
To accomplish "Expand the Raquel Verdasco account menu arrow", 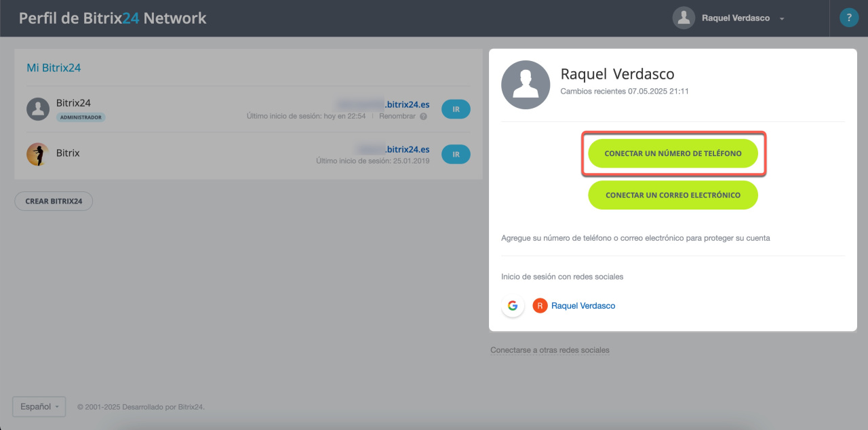I will [782, 19].
